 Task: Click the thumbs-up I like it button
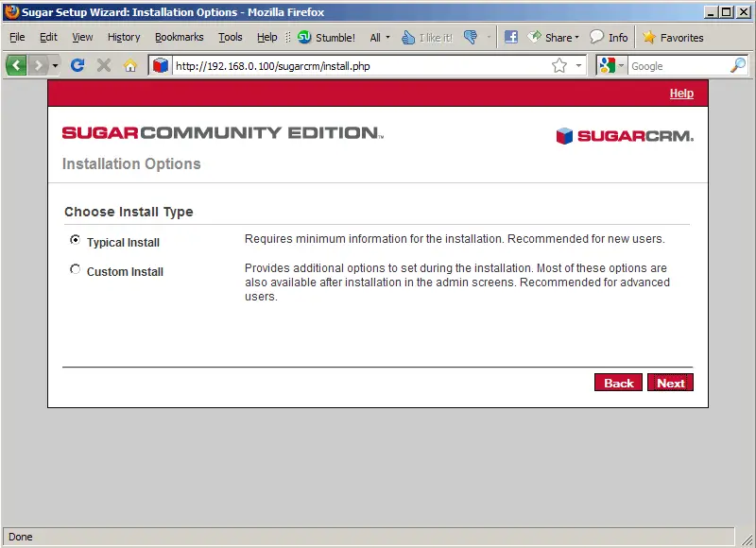pyautogui.click(x=427, y=37)
